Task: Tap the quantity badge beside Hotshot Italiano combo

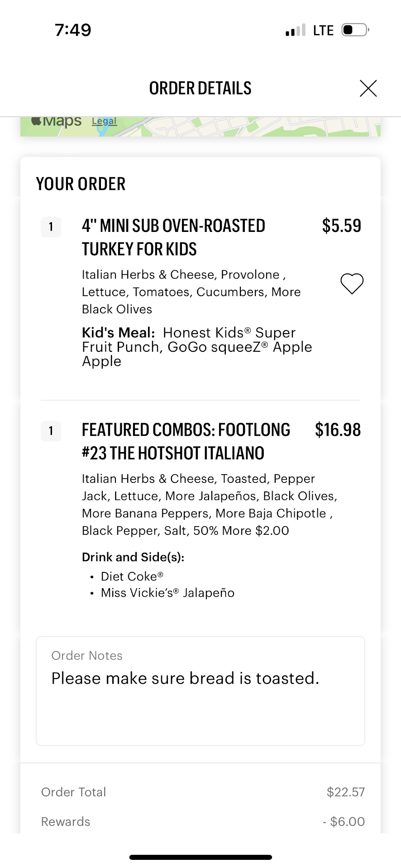Action: (51, 431)
